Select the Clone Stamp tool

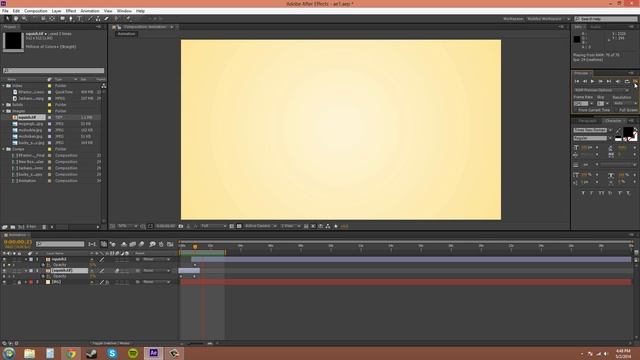coord(98,19)
